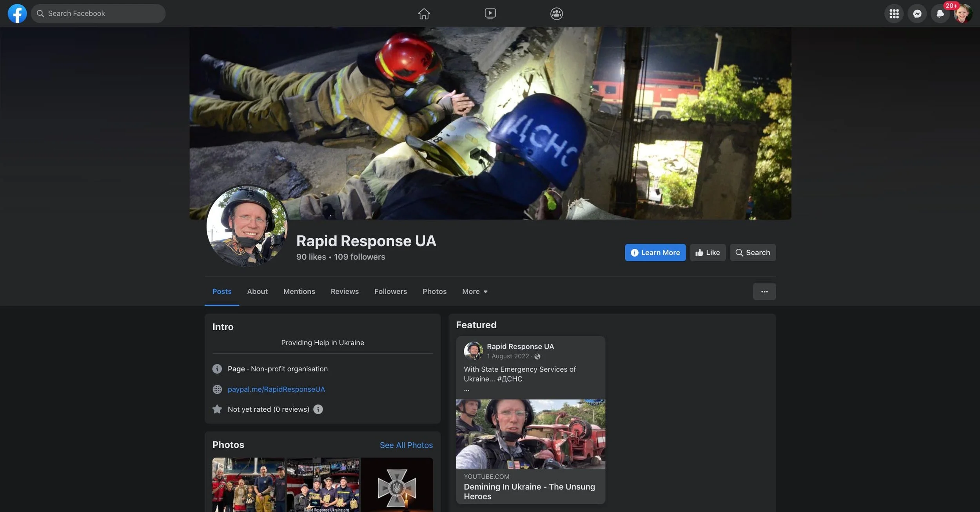Open the Facebook home icon

[x=424, y=13]
